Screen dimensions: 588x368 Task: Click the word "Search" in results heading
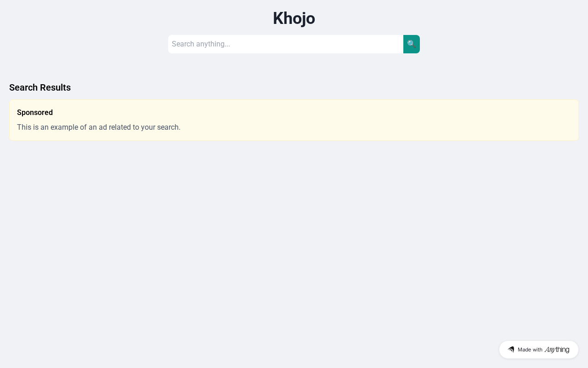(x=23, y=87)
